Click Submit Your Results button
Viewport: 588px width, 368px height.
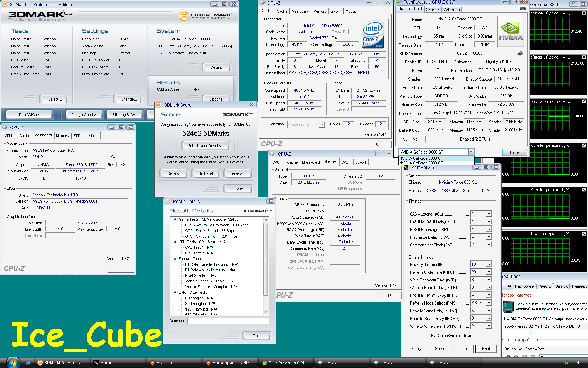[x=206, y=146]
